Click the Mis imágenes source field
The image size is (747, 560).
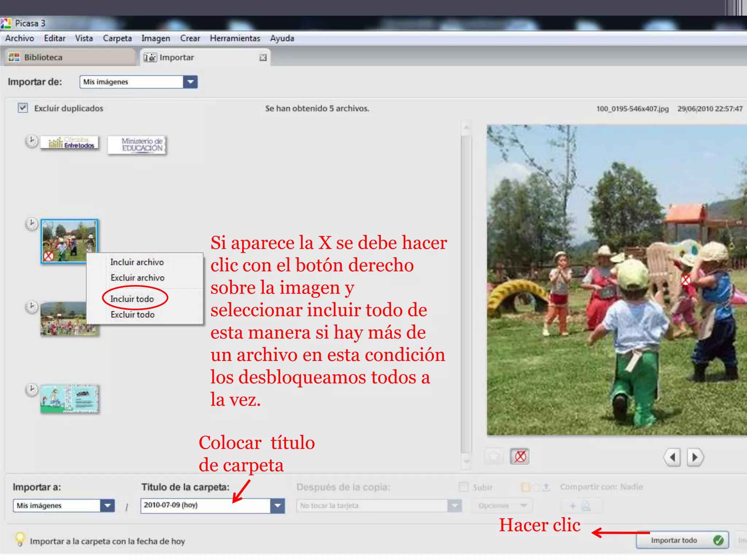[x=131, y=82]
